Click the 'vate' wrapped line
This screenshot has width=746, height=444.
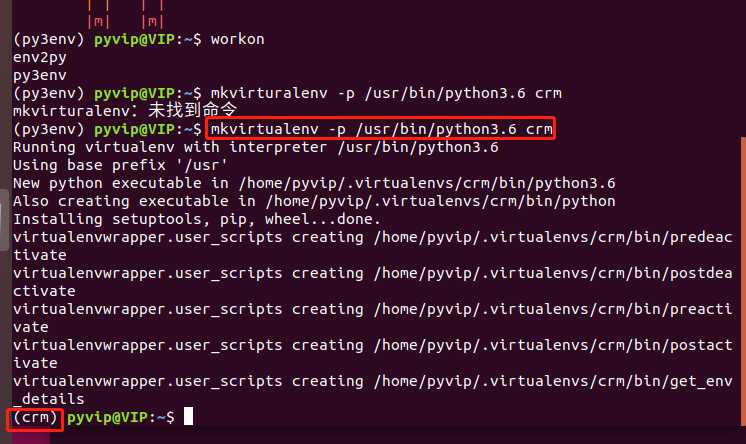tap(30, 327)
